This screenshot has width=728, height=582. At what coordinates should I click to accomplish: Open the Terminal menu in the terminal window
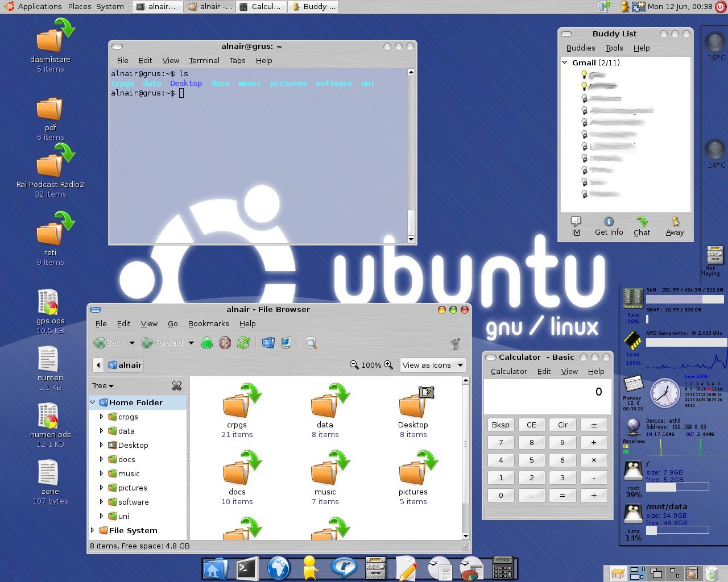coord(204,60)
